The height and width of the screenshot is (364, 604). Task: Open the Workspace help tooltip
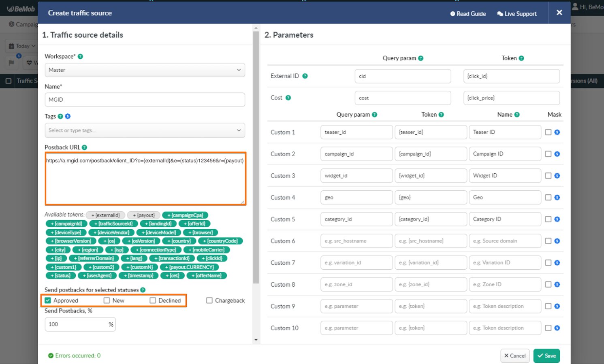click(x=79, y=56)
